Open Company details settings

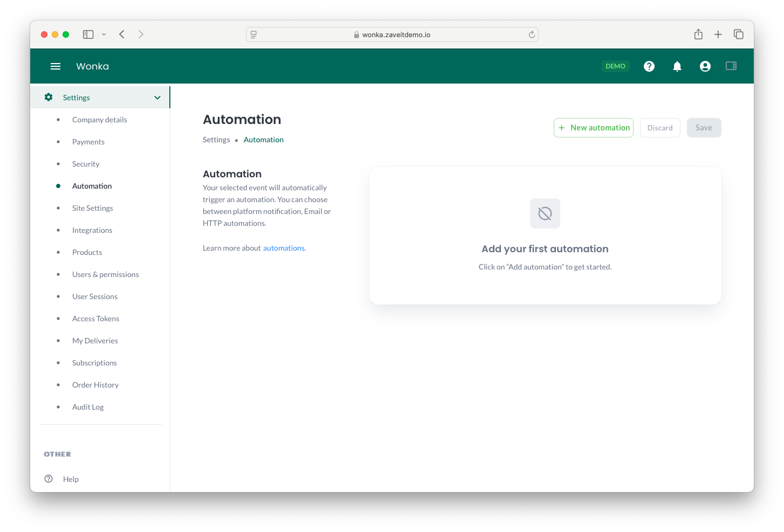(100, 120)
